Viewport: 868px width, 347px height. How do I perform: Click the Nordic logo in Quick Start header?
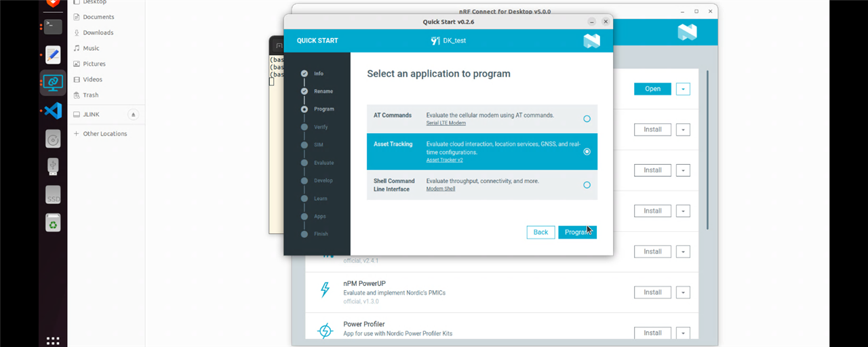(x=591, y=41)
